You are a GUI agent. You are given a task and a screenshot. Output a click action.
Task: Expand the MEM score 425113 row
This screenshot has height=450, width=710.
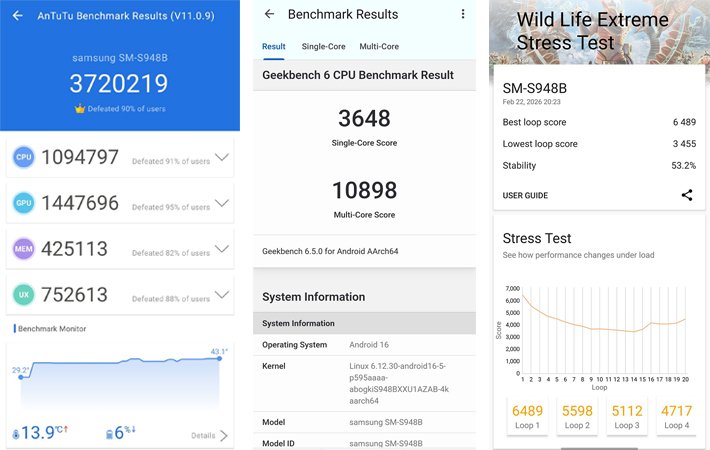pos(222,249)
